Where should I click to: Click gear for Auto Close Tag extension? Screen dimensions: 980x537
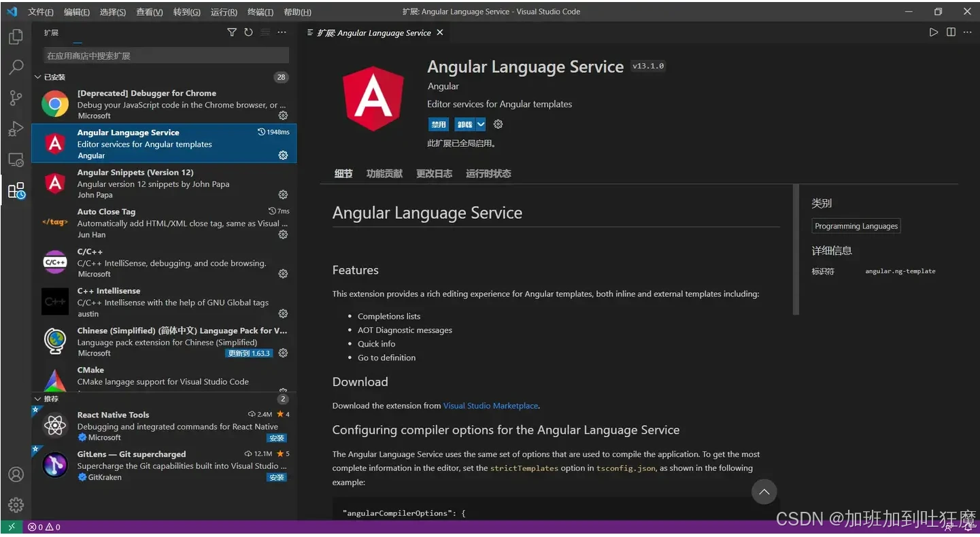pos(283,235)
